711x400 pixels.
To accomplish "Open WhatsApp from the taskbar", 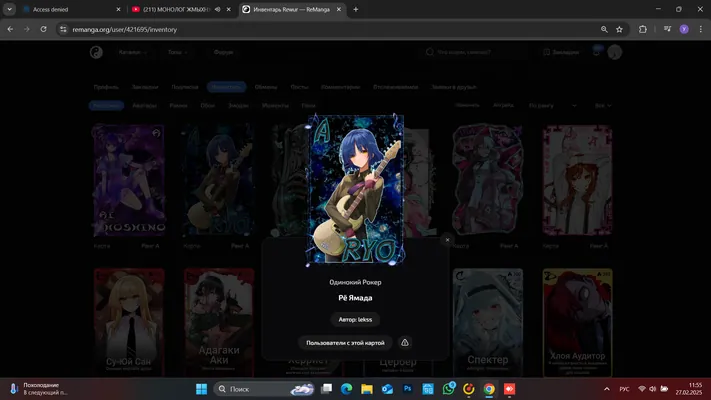I will coord(448,389).
